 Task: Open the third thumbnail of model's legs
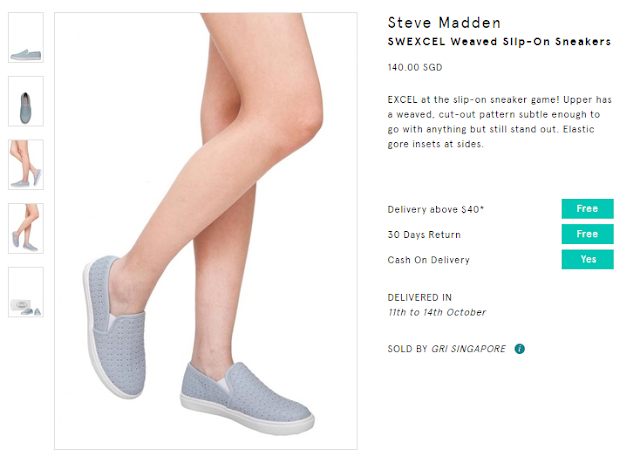26,165
